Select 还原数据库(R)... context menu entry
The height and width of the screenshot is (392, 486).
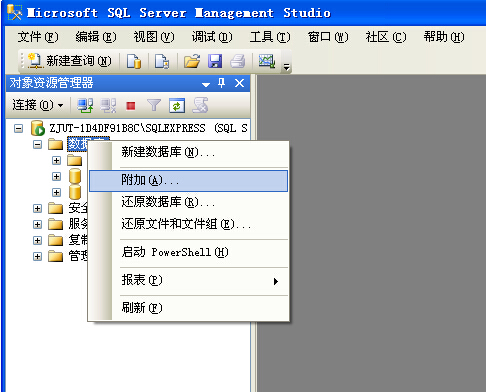(188, 202)
